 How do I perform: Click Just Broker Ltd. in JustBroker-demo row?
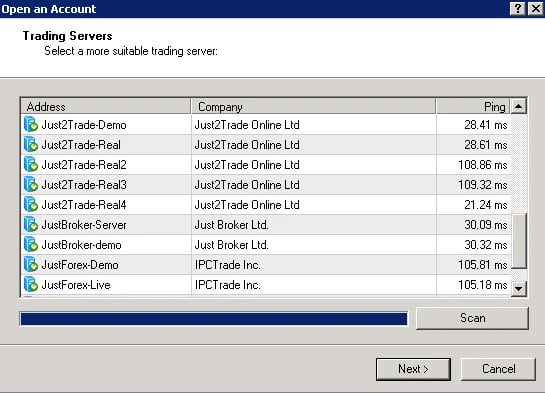(x=231, y=245)
